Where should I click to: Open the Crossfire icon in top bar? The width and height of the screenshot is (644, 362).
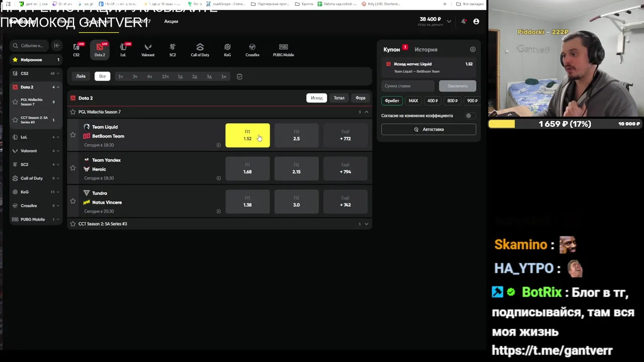[x=253, y=49]
